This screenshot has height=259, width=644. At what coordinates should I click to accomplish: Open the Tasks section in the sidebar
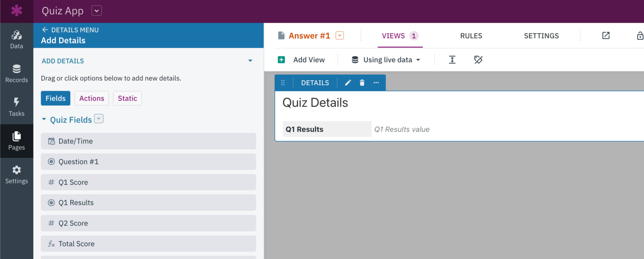pyautogui.click(x=16, y=107)
